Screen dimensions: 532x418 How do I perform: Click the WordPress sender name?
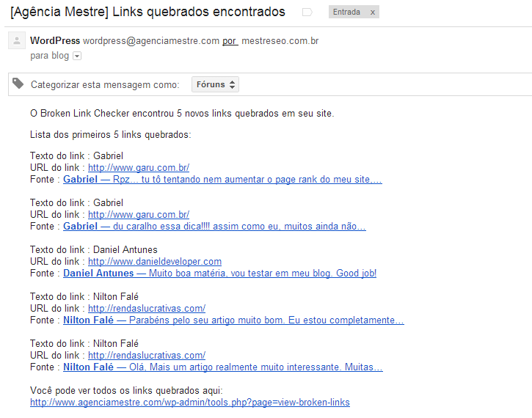click(x=55, y=40)
